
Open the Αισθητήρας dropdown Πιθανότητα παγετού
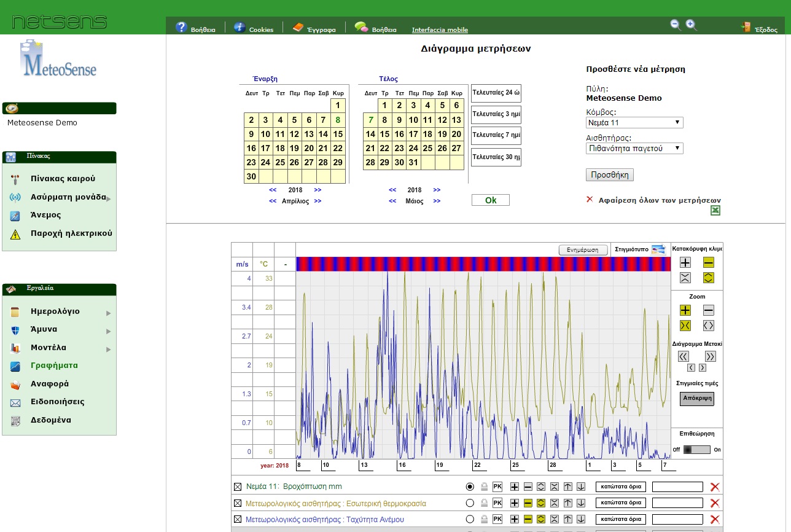point(634,148)
